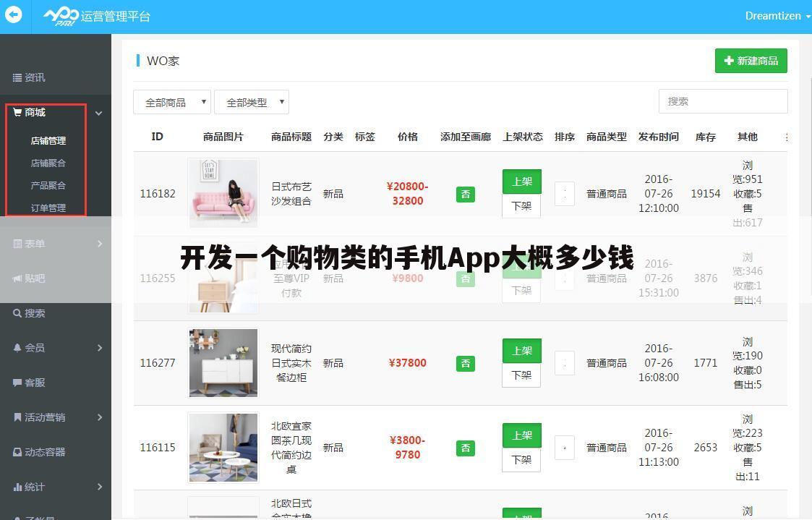Click the WO家 page title

click(163, 61)
